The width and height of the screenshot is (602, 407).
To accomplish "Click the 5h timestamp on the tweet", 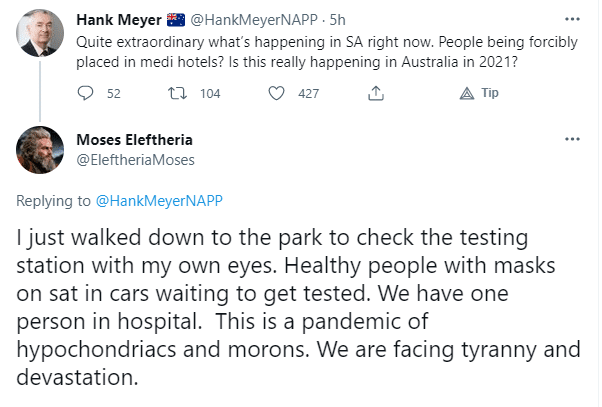I will pyautogui.click(x=337, y=20).
